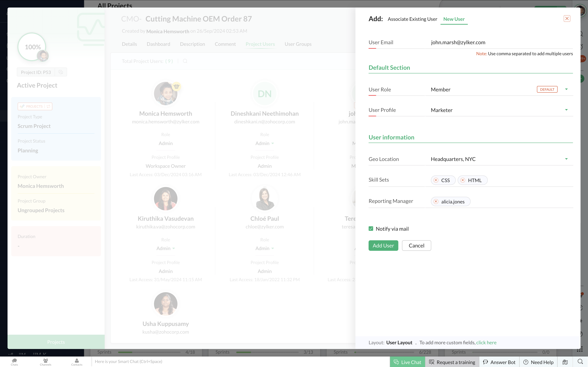Uncheck Notify via mail checkbox
588x367 pixels.
[x=371, y=229]
